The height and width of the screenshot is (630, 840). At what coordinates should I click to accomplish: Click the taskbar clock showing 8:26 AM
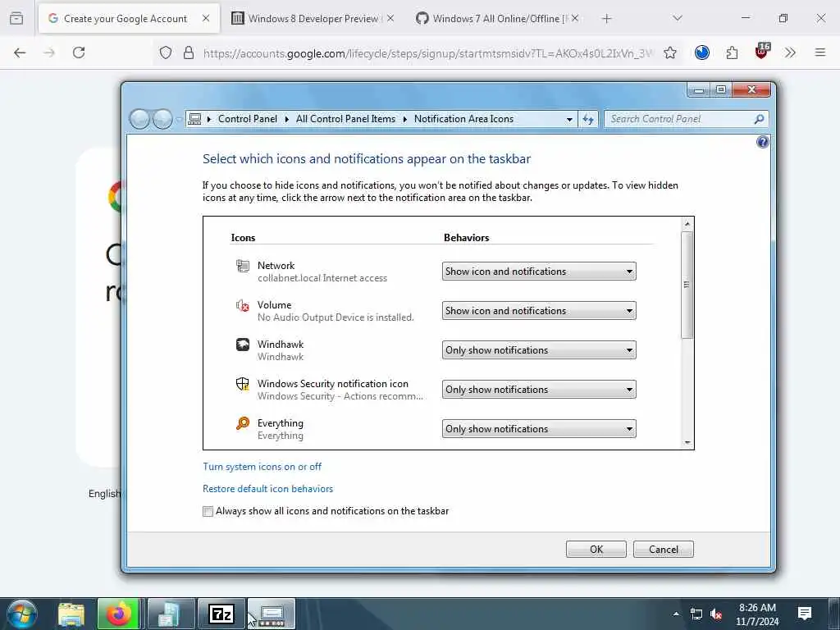click(x=757, y=614)
